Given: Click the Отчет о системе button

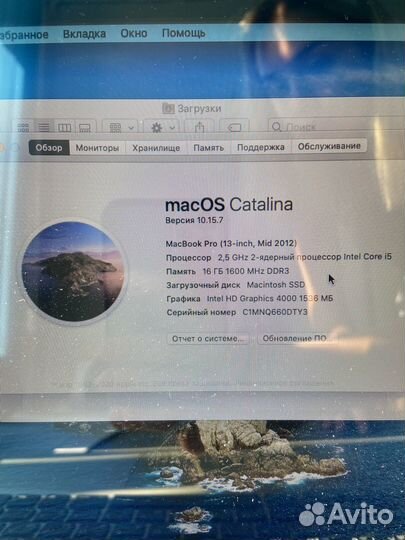Looking at the screenshot, I should tap(208, 339).
